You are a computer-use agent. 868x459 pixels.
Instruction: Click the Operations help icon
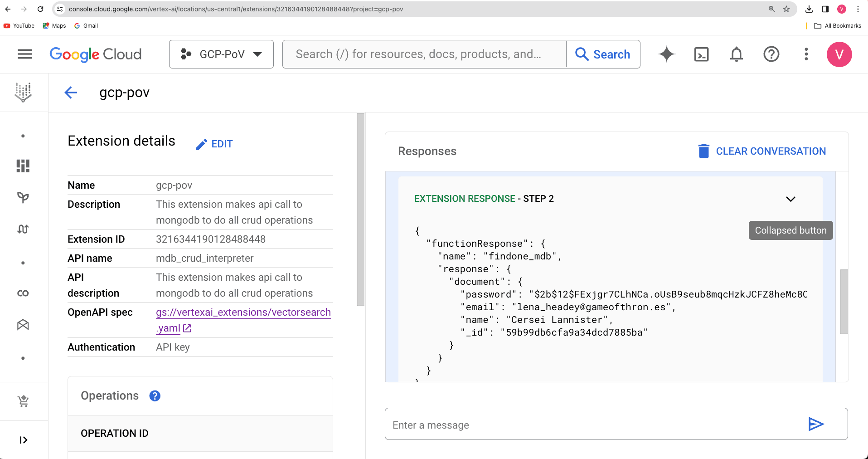click(x=155, y=396)
